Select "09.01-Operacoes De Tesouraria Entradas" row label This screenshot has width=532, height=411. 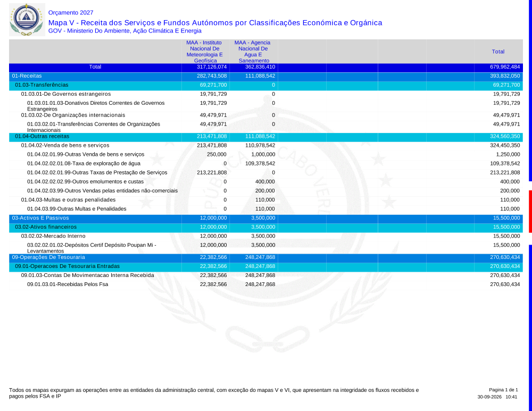point(67,266)
